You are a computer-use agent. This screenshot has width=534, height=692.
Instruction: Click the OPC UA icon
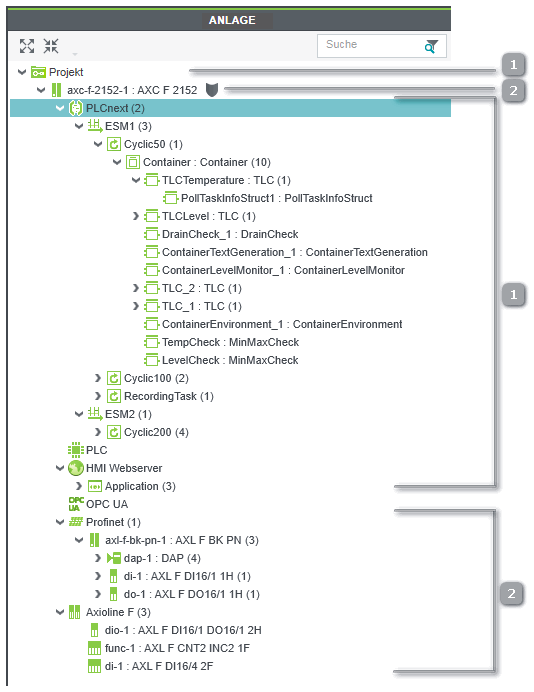click(x=76, y=504)
